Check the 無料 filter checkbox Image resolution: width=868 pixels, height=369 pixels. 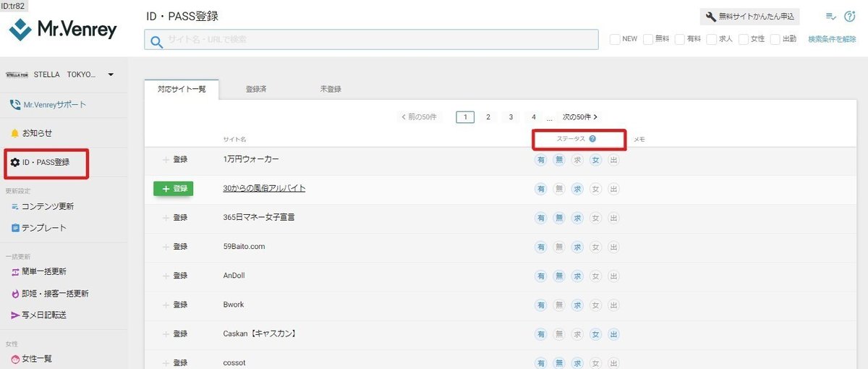647,39
